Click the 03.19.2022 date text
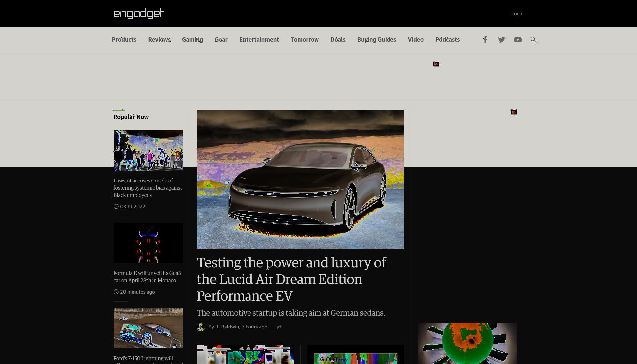 point(132,206)
